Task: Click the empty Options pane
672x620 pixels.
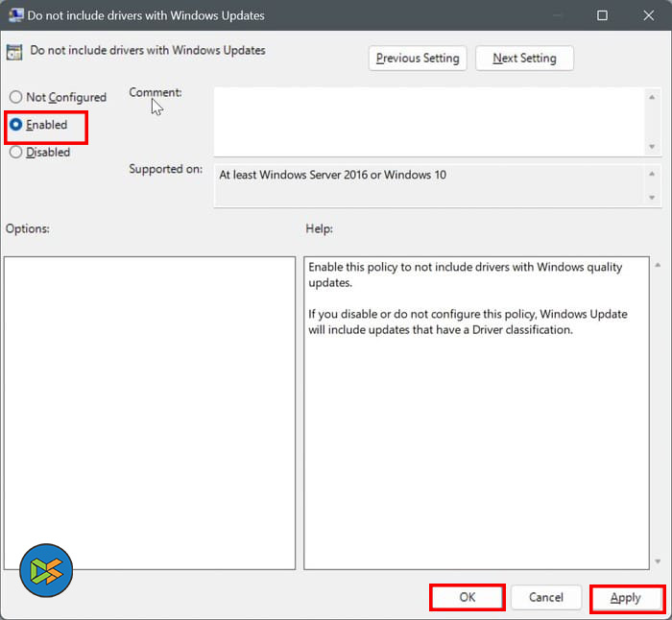Action: click(149, 413)
